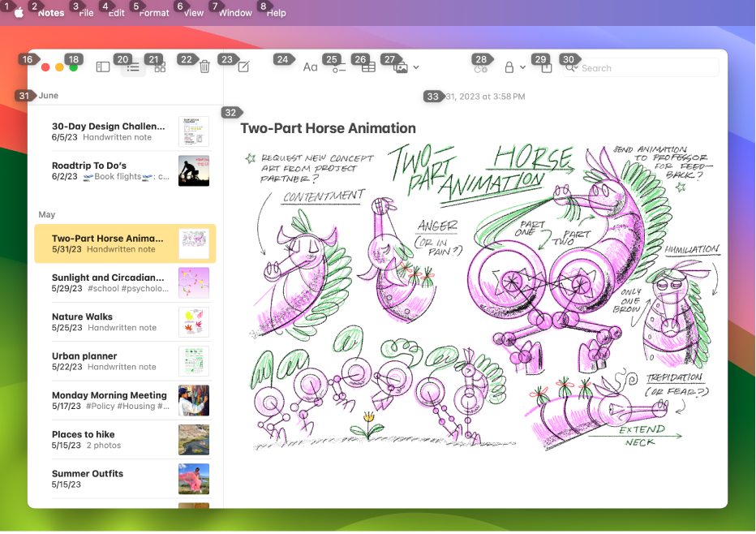The image size is (756, 534).
Task: Open the Apple menu
Action: coord(19,12)
